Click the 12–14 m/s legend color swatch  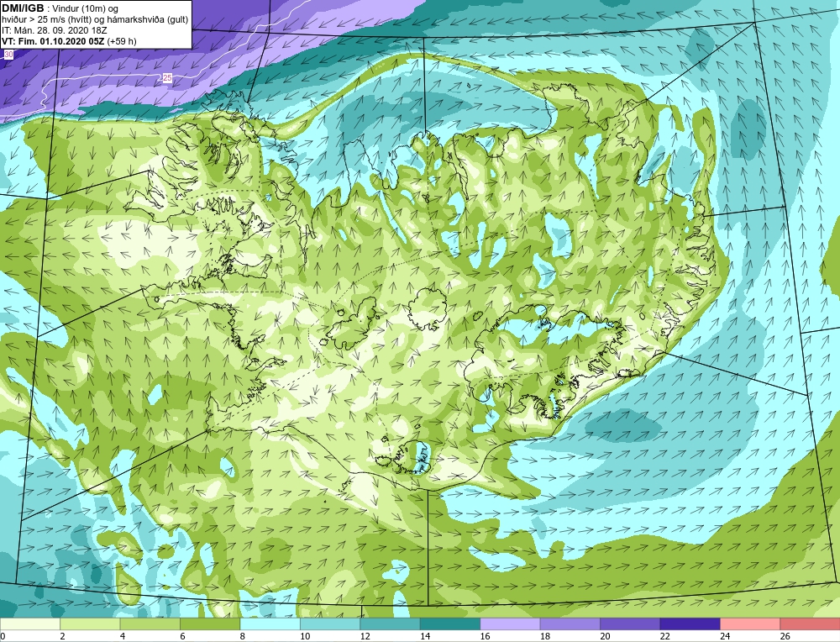[390, 624]
